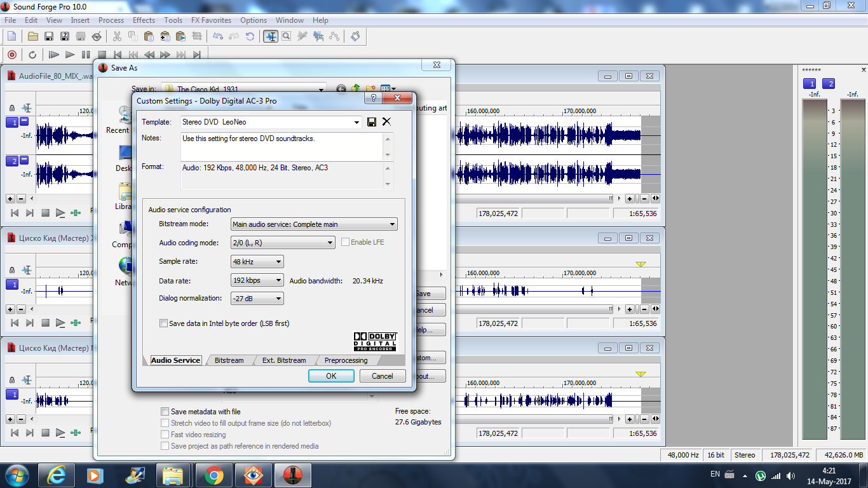The height and width of the screenshot is (488, 868).
Task: Open the Data rate dropdown
Action: coord(278,280)
